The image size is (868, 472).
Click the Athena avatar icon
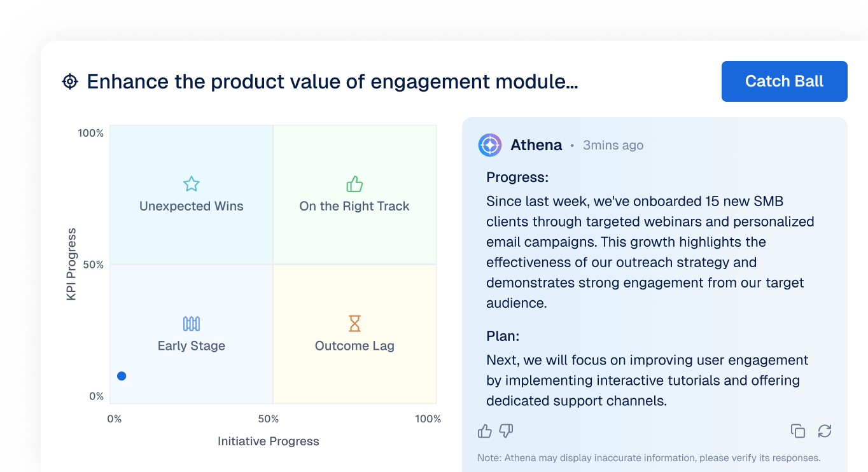(490, 145)
